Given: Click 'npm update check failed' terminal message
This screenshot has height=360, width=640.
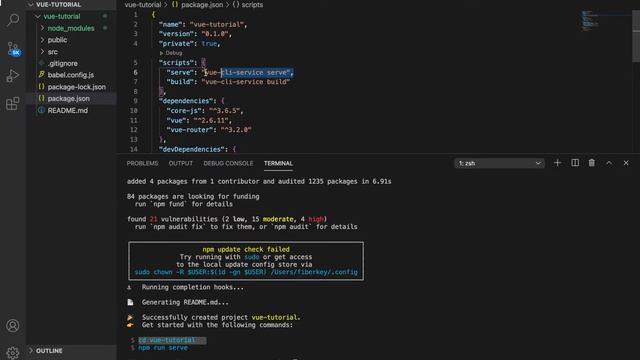Looking at the screenshot, I should [246, 249].
